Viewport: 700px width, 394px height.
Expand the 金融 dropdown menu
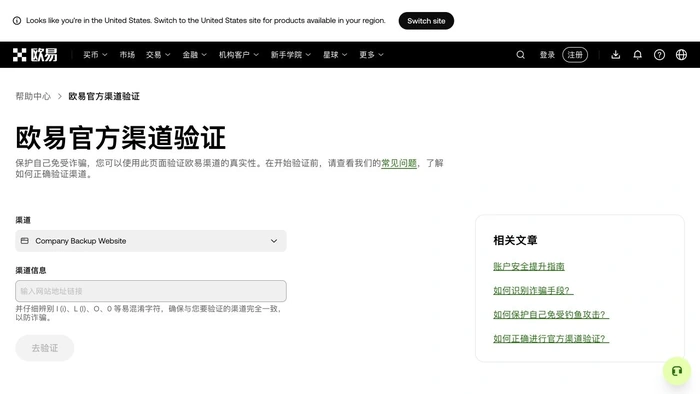pyautogui.click(x=195, y=54)
